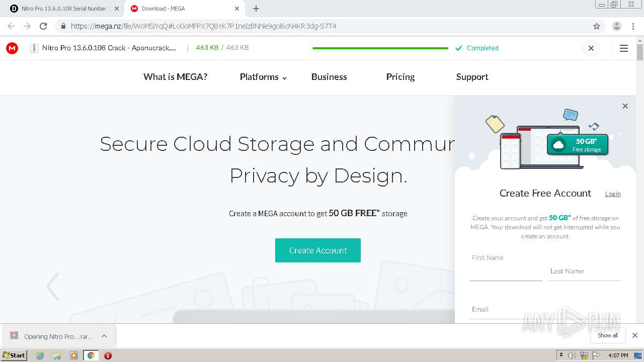
Task: Show previous slide with left carousel arrow
Action: click(53, 287)
